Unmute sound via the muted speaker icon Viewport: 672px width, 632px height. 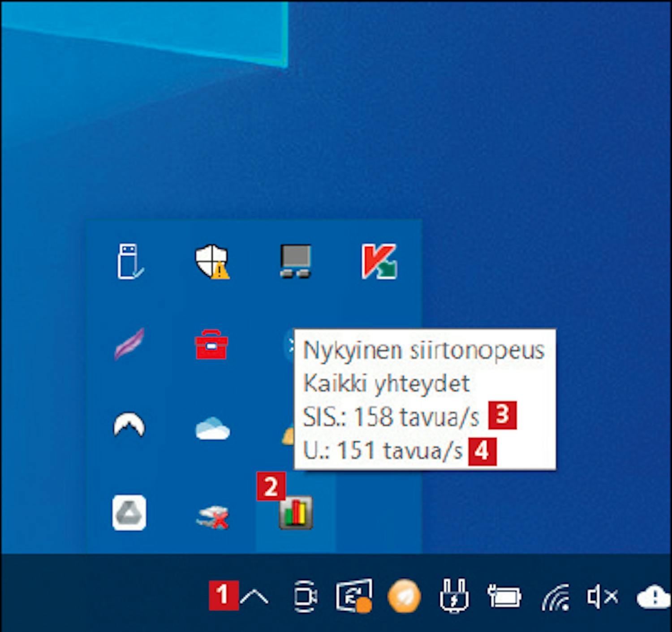[x=602, y=596]
